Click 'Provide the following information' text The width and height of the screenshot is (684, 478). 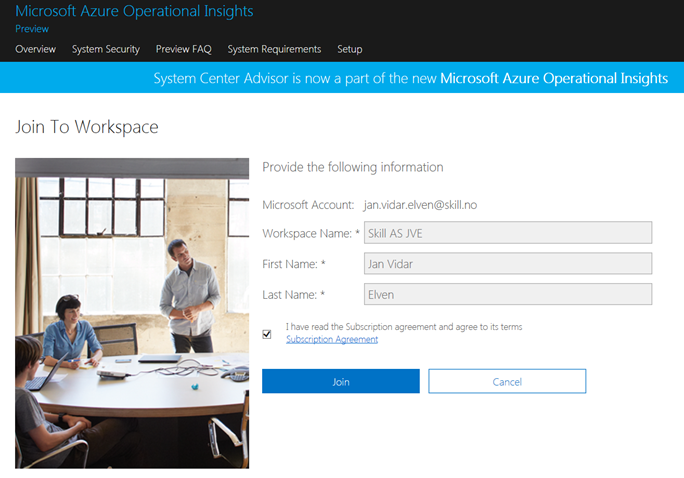[352, 167]
